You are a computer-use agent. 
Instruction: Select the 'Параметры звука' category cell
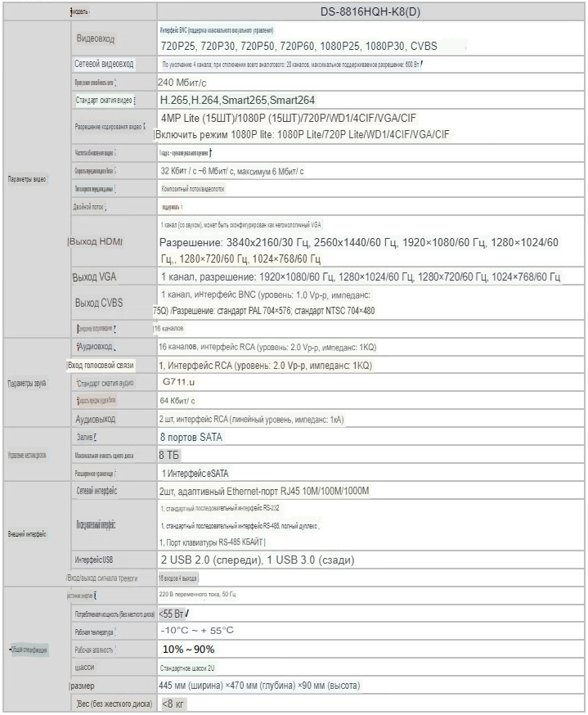coord(27,383)
